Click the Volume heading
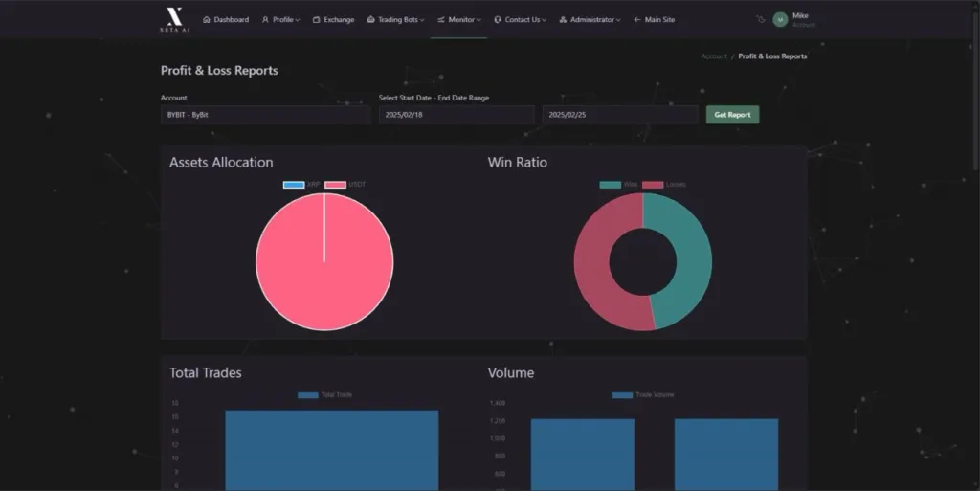 coord(511,373)
